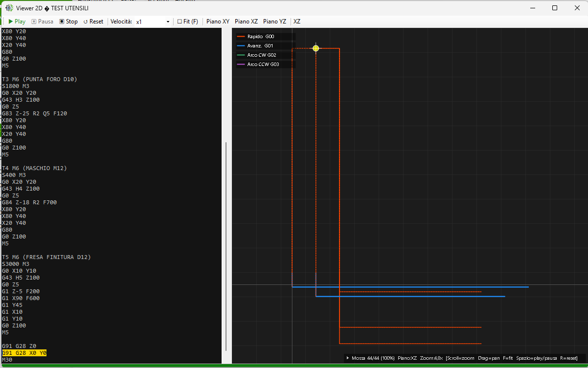Image resolution: width=588 pixels, height=368 pixels.
Task: Click the Viewer 2D app icon in title bar
Action: coord(9,8)
